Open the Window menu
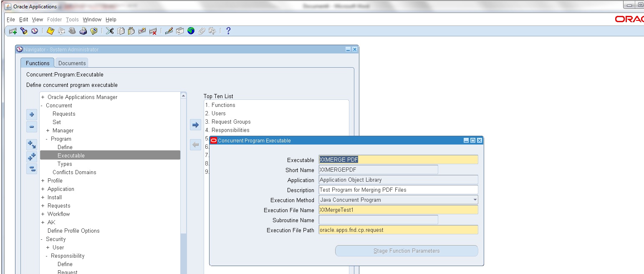The height and width of the screenshot is (274, 644). (x=92, y=20)
